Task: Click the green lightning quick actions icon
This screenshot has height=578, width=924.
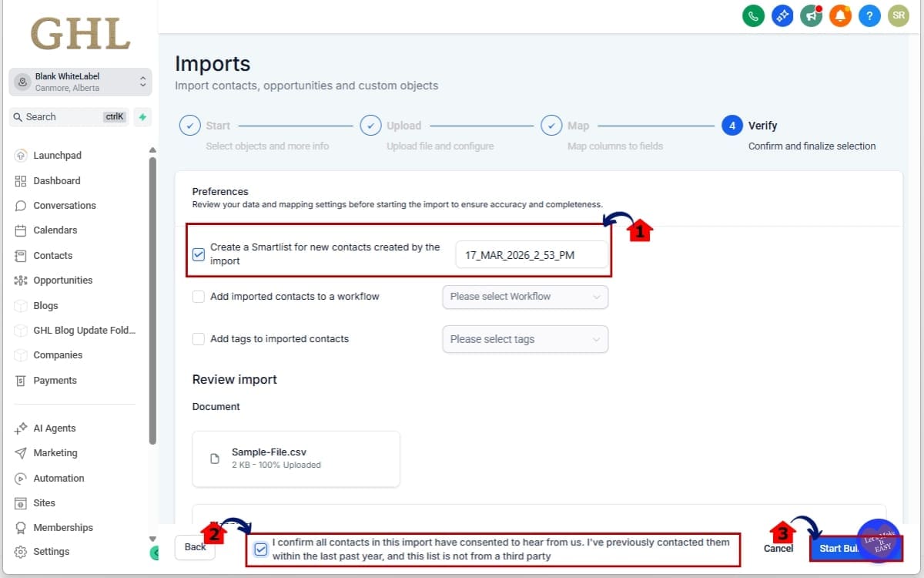Action: (142, 117)
